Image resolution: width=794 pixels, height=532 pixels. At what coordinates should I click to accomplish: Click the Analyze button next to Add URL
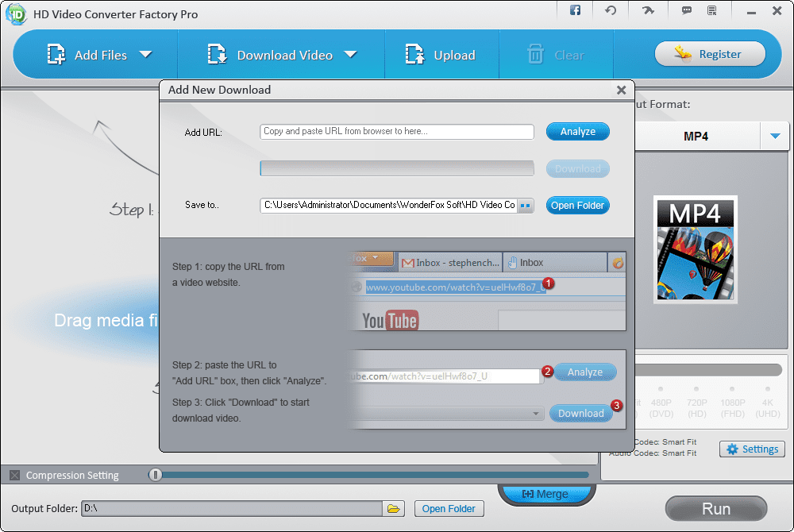577,132
